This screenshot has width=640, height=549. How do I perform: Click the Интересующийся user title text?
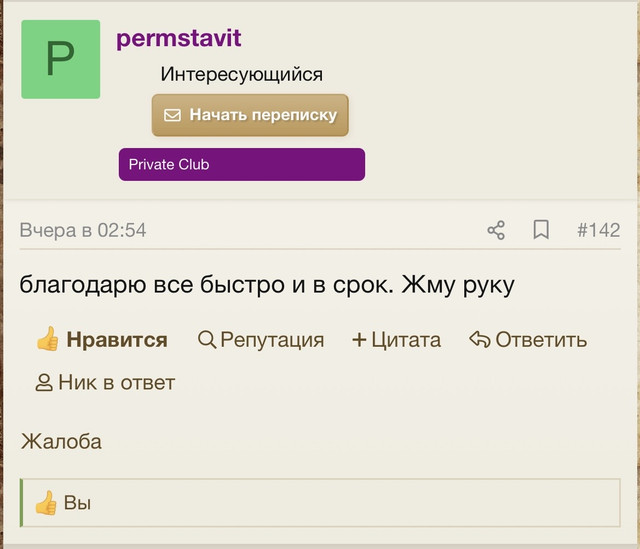241,75
